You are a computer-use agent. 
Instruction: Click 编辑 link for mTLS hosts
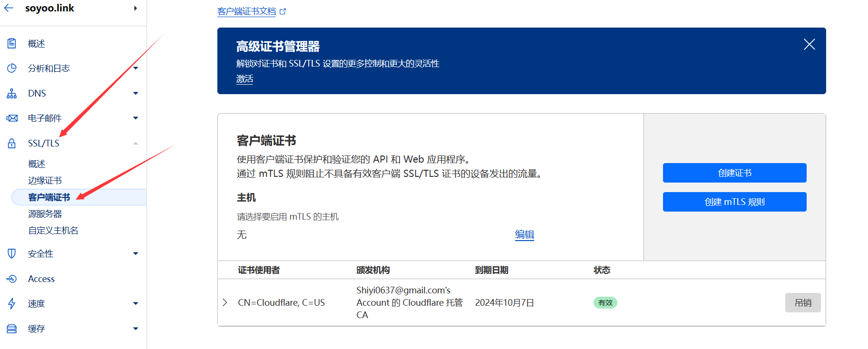[524, 235]
